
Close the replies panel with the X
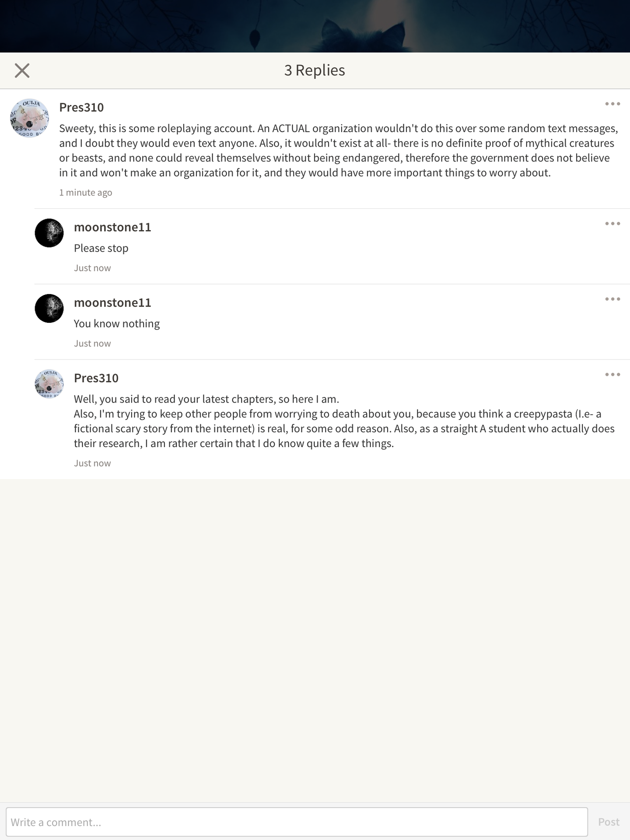22,70
